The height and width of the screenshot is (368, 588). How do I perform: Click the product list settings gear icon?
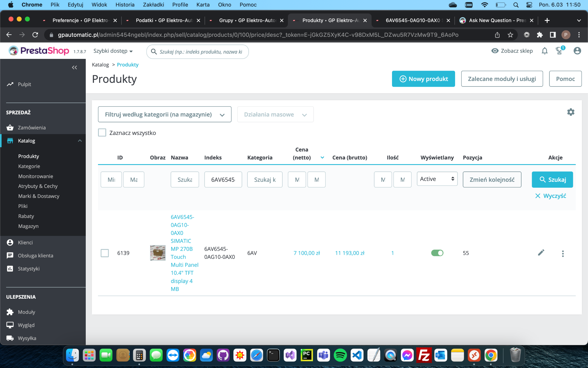[x=571, y=112]
